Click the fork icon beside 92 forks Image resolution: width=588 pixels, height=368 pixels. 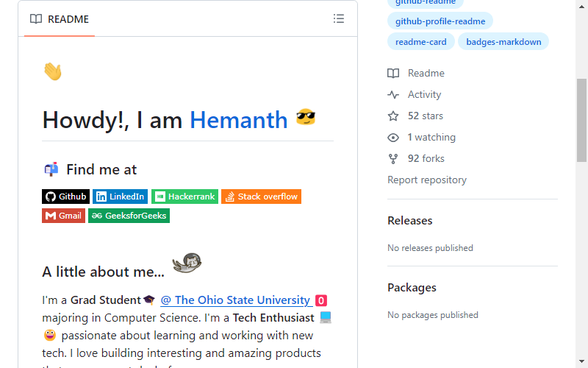pyautogui.click(x=393, y=159)
